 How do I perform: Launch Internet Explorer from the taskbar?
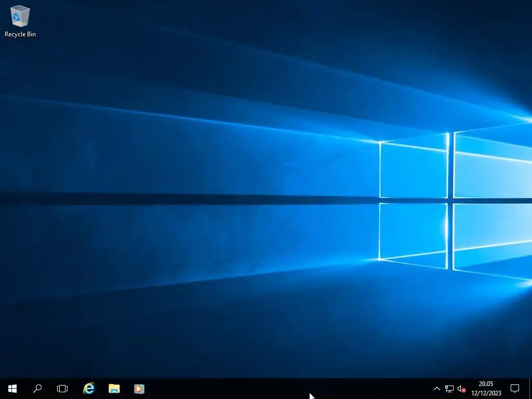click(x=89, y=389)
